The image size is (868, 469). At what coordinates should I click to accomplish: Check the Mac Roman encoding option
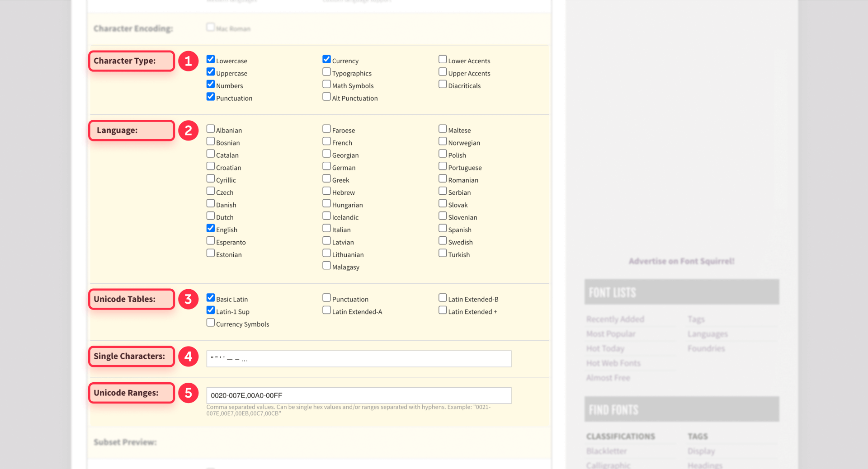[x=210, y=27]
